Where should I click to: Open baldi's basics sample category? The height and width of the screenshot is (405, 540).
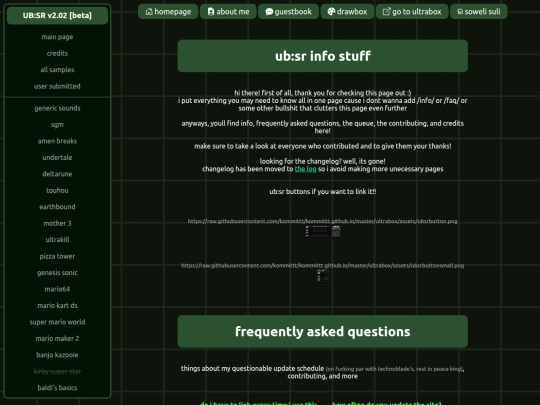tap(57, 388)
